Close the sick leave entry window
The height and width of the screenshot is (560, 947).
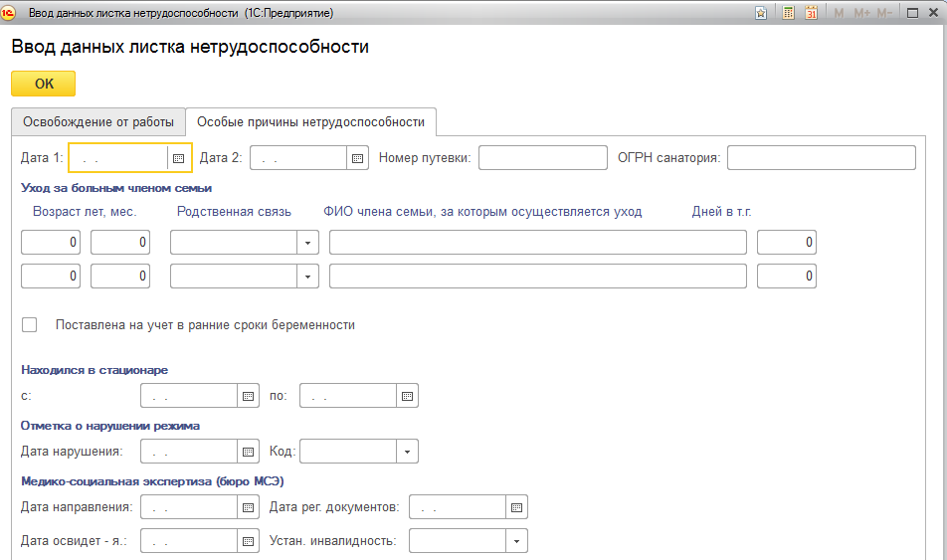click(933, 13)
